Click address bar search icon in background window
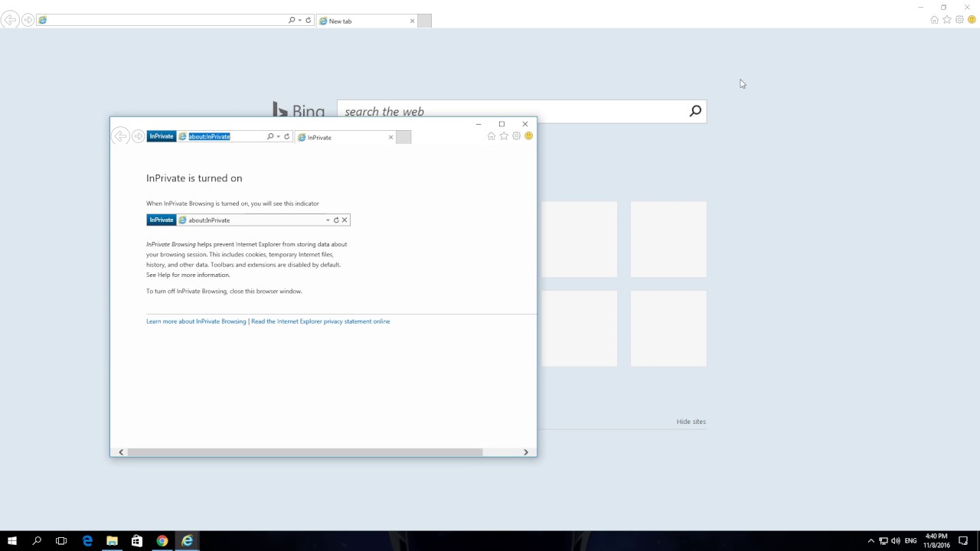 (292, 20)
